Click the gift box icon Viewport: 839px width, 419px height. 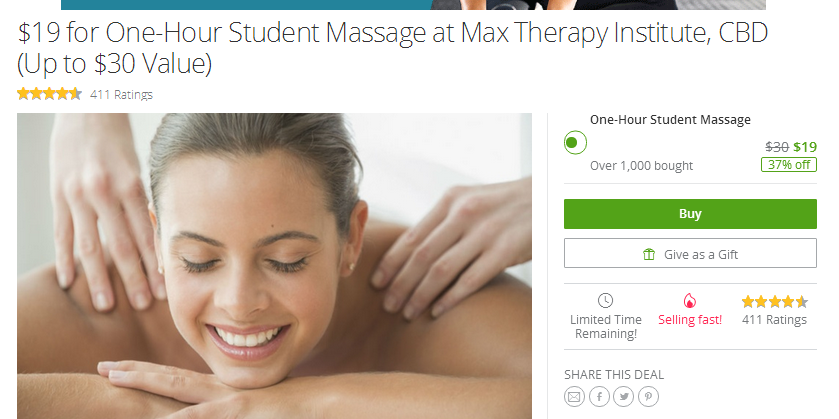[649, 254]
